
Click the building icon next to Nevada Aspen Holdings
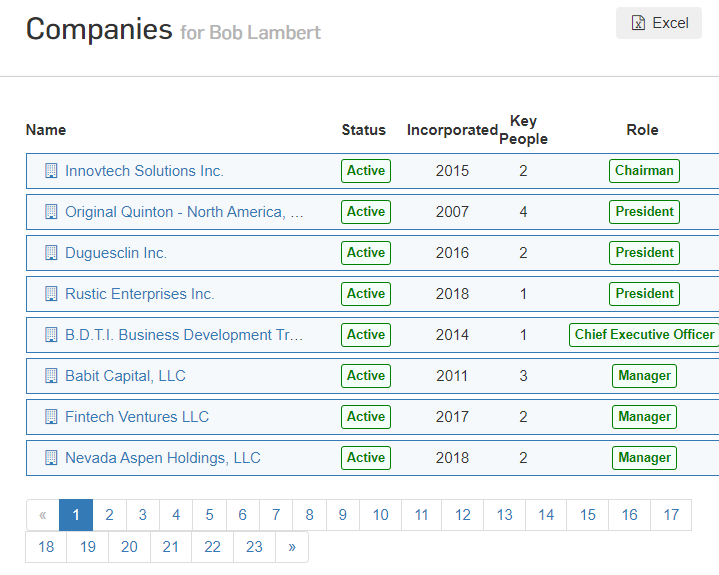point(51,458)
